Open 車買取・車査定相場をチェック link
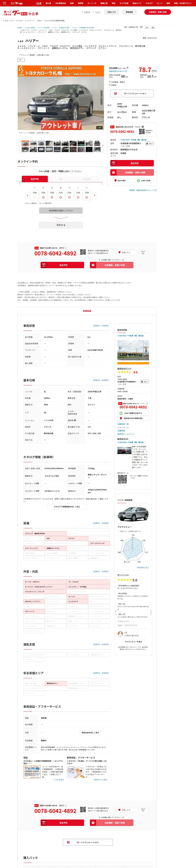The height and width of the screenshot is (868, 196). pyautogui.click(x=143, y=190)
